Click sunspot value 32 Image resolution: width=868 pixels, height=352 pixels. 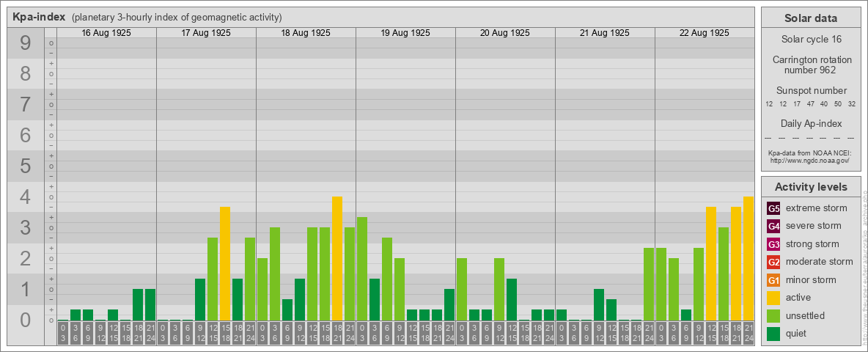[852, 104]
